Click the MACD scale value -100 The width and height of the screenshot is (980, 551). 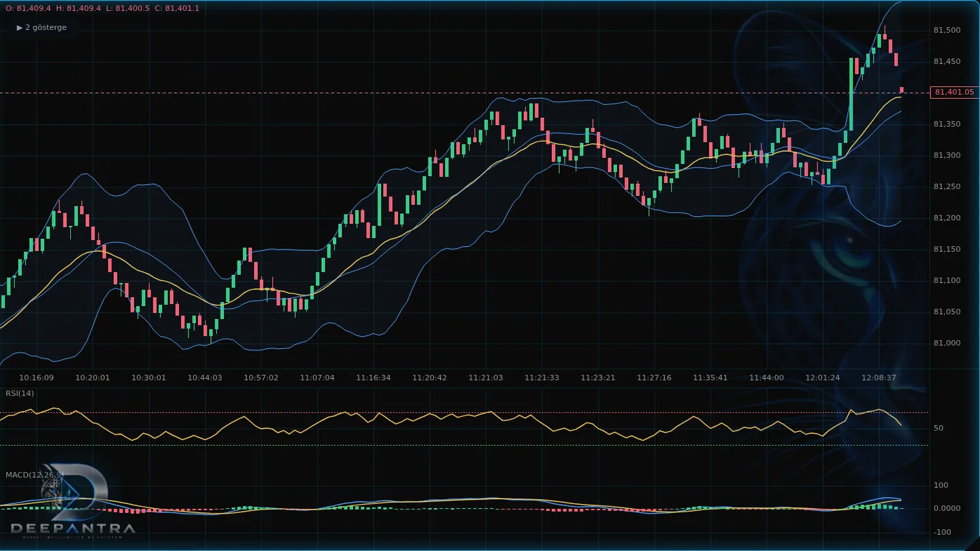click(x=941, y=532)
